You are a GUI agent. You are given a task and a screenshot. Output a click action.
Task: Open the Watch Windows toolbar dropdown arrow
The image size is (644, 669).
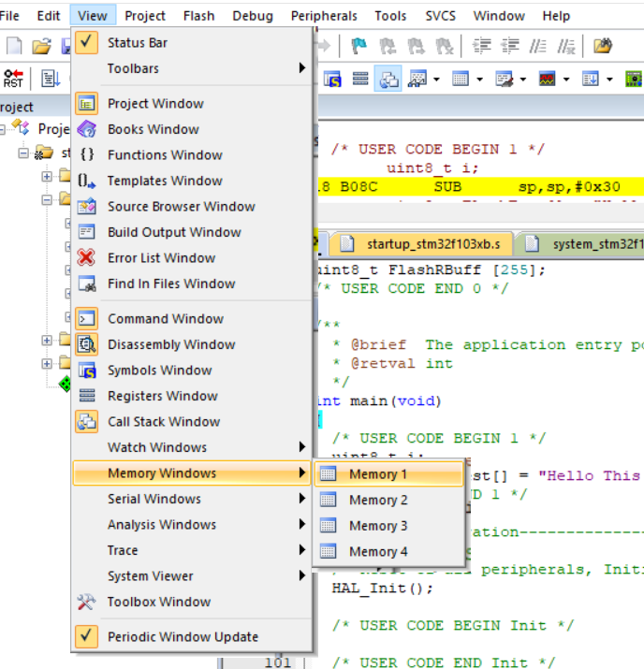coord(436,80)
